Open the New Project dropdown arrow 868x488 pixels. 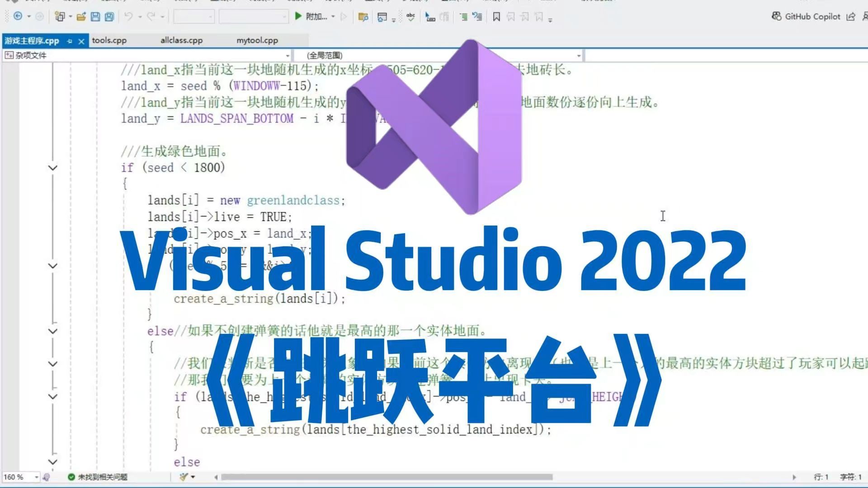[70, 17]
